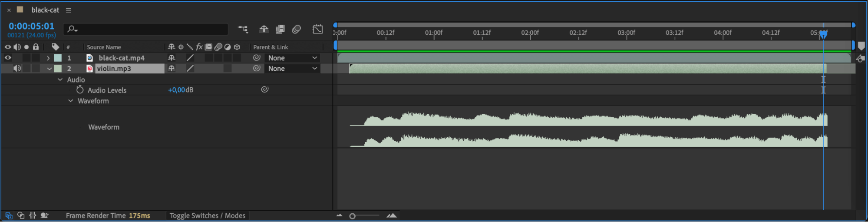This screenshot has width=868, height=222.
Task: Expand the black-cat.mp4 layer properties
Action: point(48,58)
